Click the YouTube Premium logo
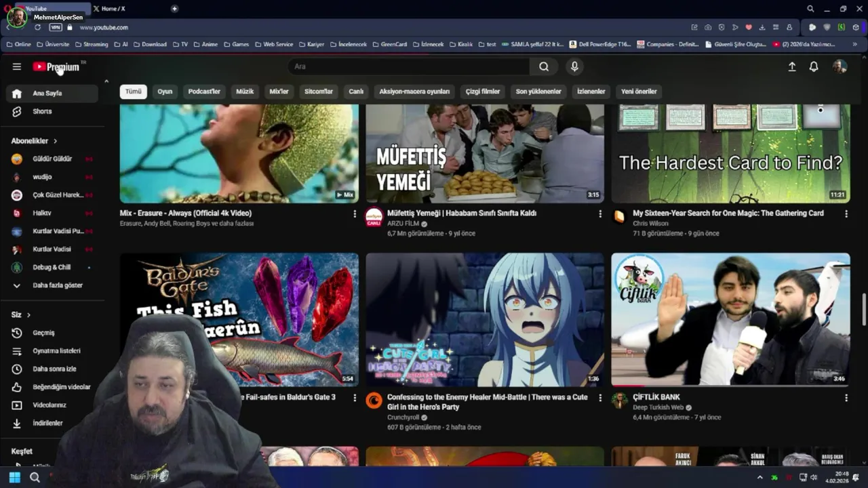 pos(56,66)
